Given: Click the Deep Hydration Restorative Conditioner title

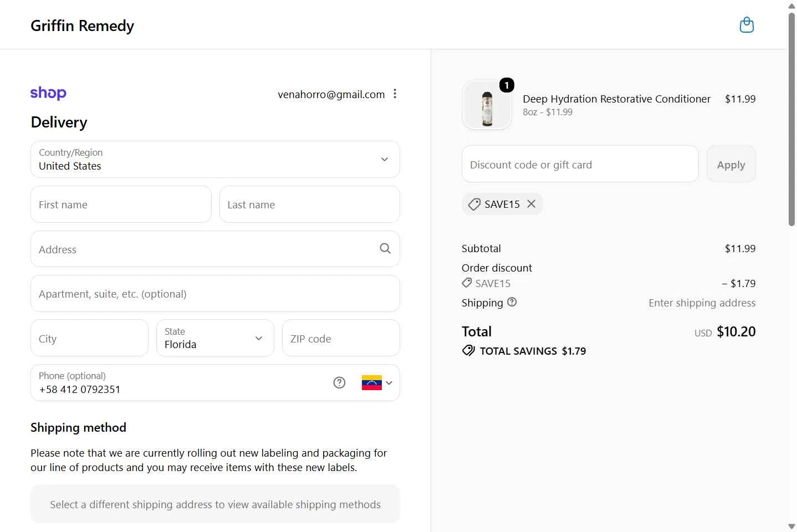Looking at the screenshot, I should pyautogui.click(x=616, y=99).
